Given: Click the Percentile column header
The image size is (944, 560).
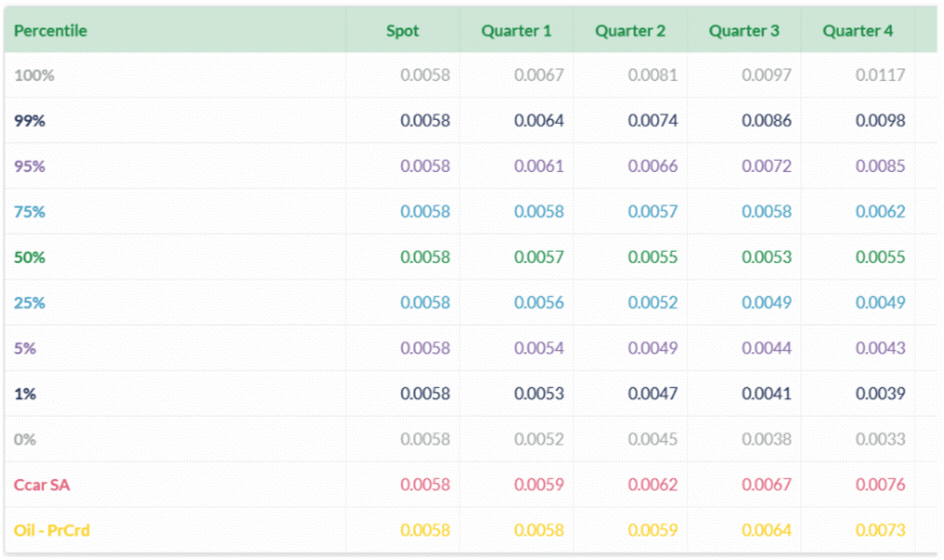Looking at the screenshot, I should (x=50, y=30).
